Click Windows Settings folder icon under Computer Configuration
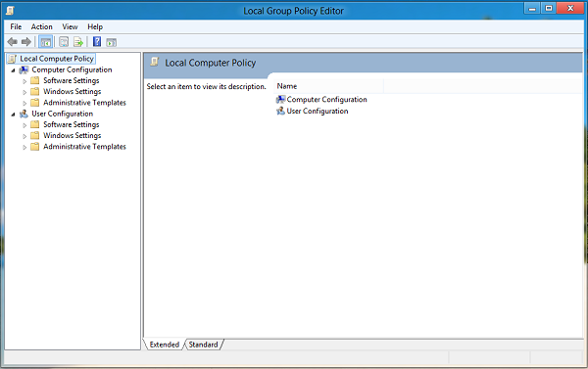The image size is (588, 369). coord(35,91)
